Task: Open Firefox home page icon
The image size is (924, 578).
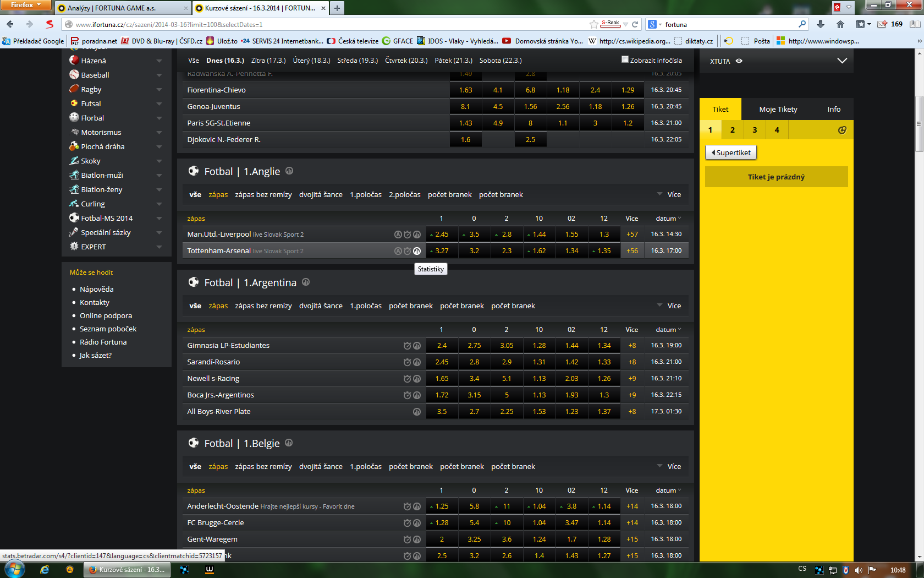Action: (x=840, y=24)
